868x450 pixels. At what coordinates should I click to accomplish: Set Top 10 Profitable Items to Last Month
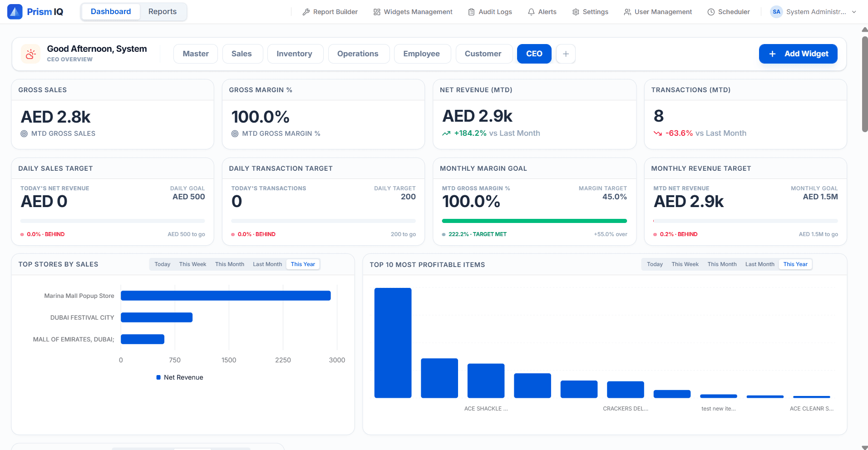coord(759,264)
